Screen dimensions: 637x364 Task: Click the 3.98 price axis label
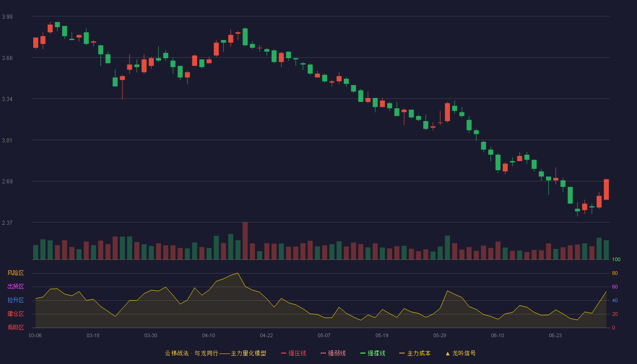pyautogui.click(x=7, y=17)
